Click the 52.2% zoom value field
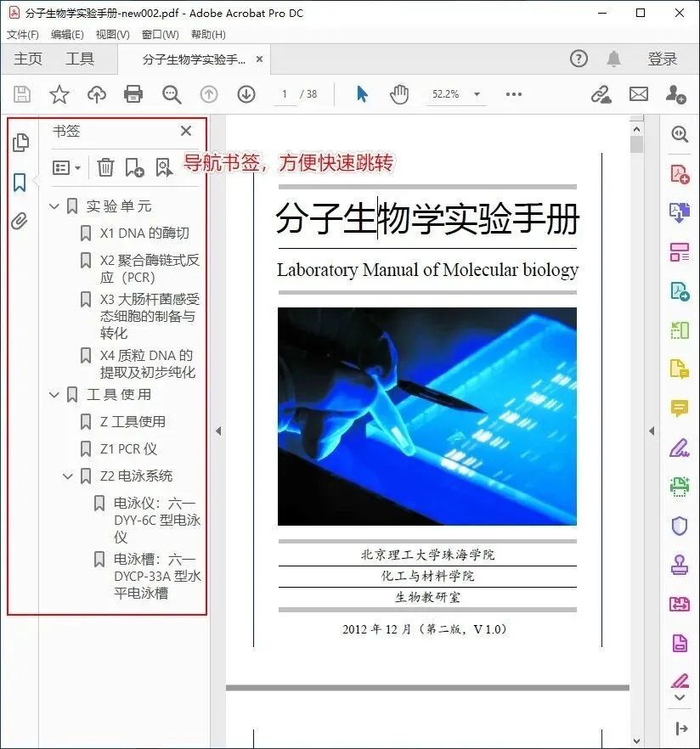 click(445, 94)
